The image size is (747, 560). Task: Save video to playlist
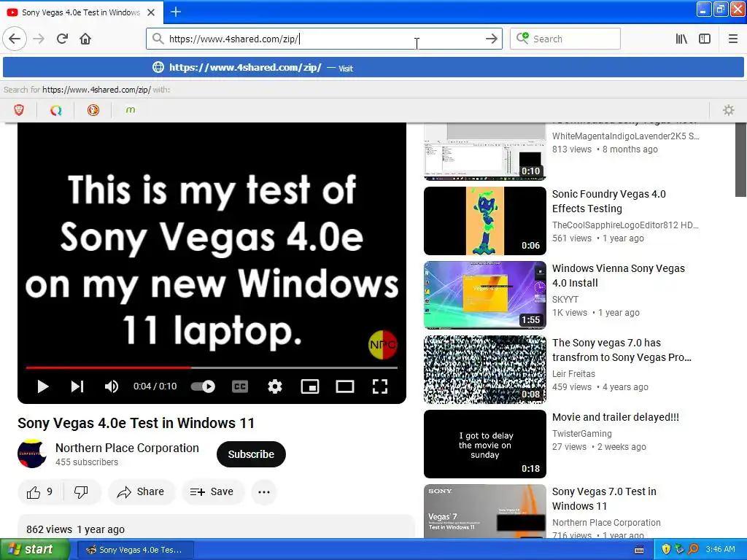point(212,492)
